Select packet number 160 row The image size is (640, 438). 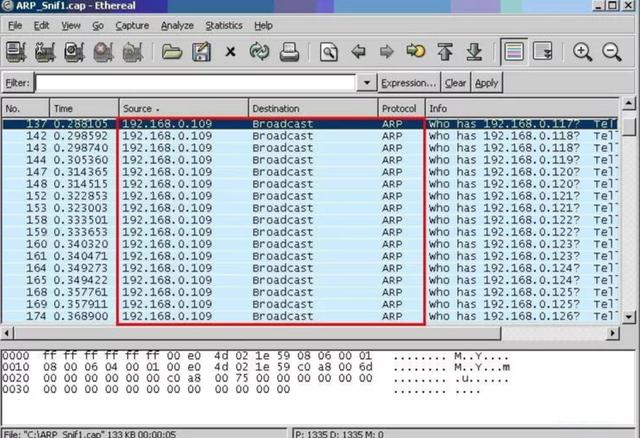pyautogui.click(x=310, y=244)
